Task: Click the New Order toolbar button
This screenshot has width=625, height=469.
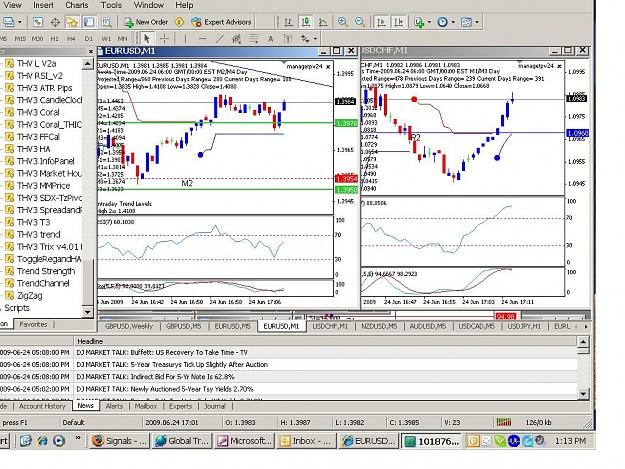Action: 146,22
